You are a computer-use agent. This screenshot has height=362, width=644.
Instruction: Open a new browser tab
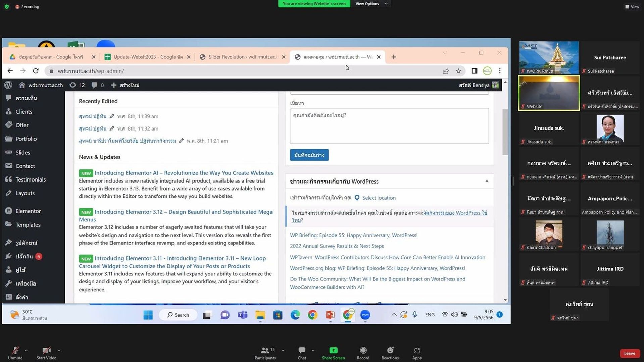tap(393, 57)
